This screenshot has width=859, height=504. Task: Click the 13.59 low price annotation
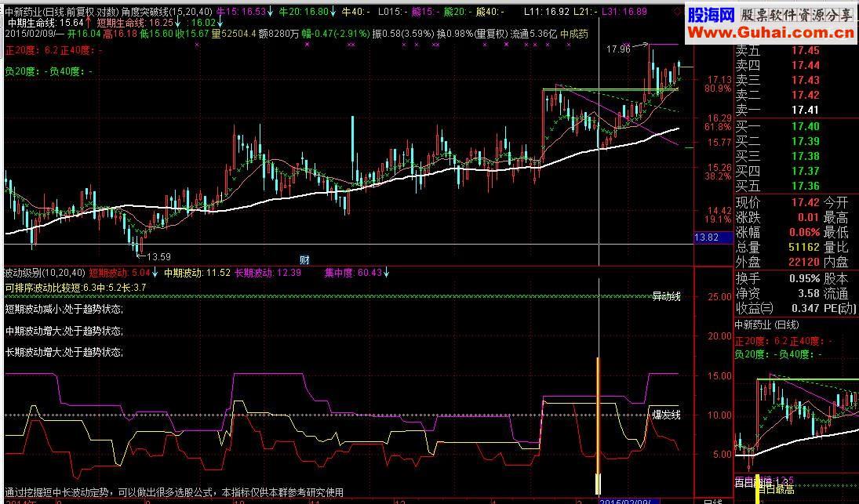click(x=158, y=256)
